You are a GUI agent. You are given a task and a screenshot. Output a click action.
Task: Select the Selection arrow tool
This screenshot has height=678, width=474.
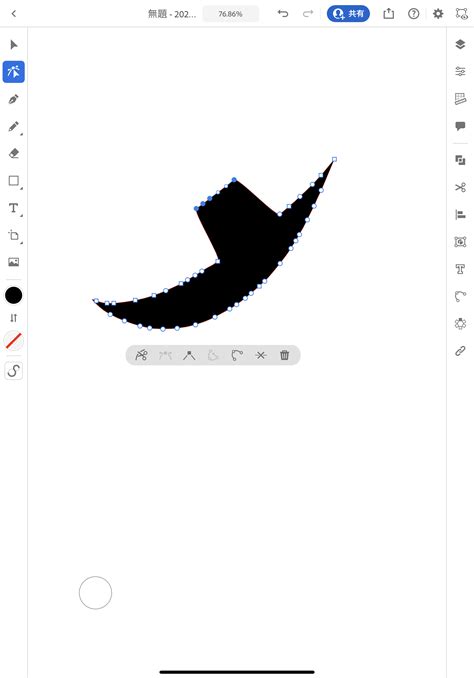[x=14, y=45]
